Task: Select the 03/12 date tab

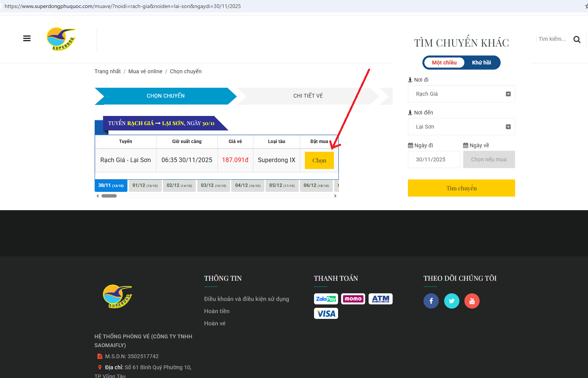Action: coord(213,186)
